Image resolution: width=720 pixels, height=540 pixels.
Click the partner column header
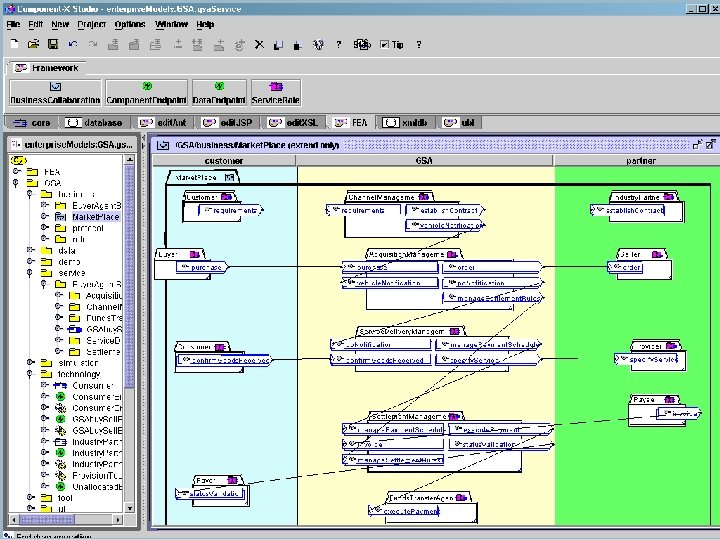[641, 160]
